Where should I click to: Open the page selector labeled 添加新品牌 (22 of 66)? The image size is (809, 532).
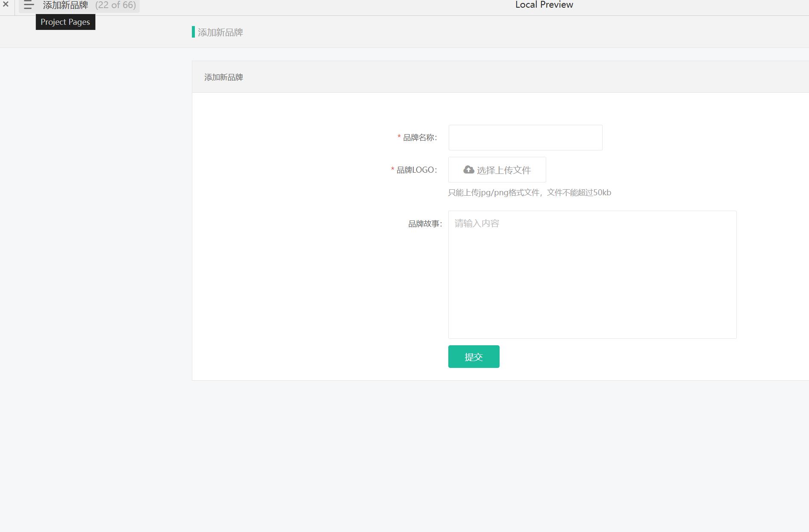[79, 6]
